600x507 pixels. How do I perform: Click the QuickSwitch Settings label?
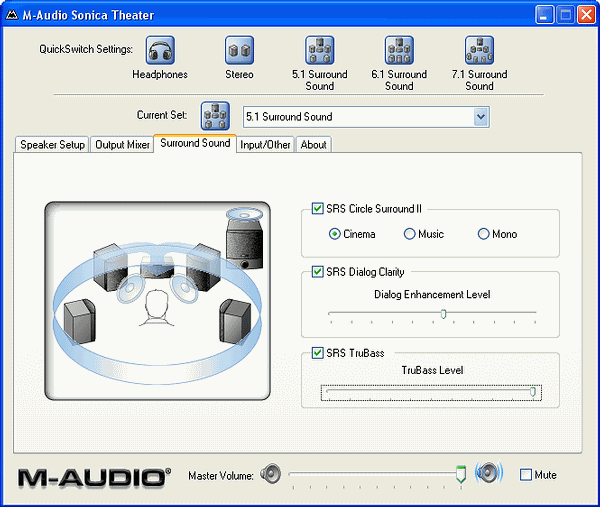tap(86, 49)
